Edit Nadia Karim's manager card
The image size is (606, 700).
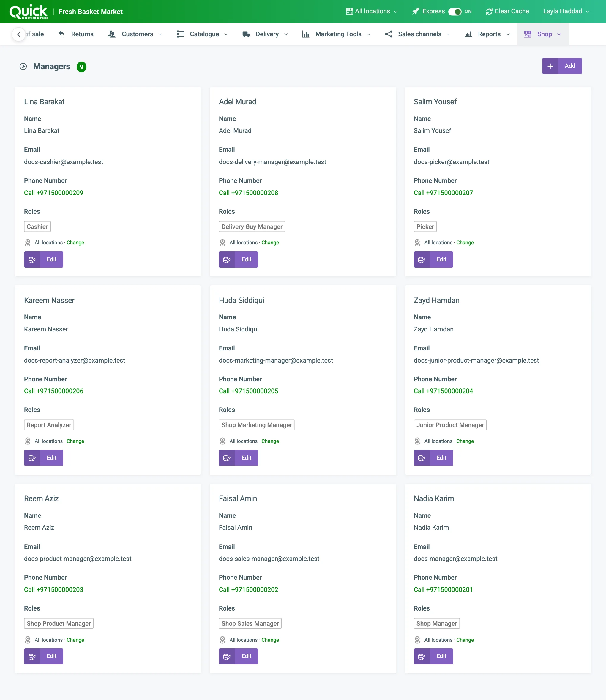coord(433,656)
